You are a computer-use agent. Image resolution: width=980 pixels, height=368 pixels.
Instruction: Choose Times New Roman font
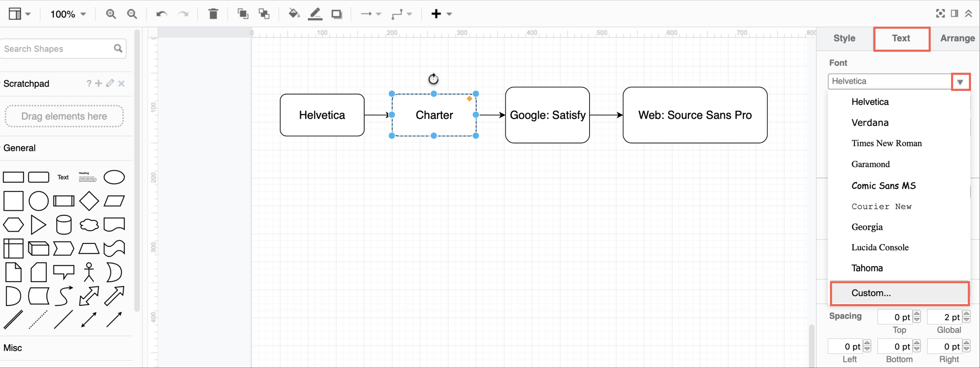[x=899, y=143]
